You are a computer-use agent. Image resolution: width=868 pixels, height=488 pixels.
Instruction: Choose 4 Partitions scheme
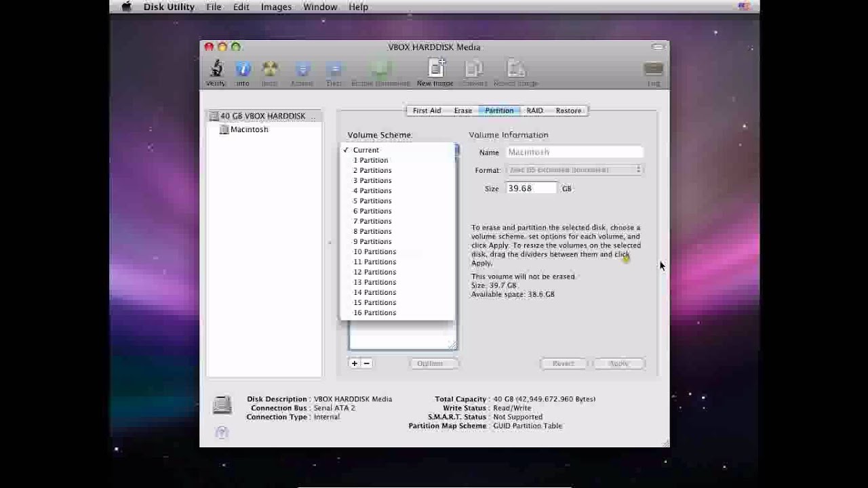tap(397, 190)
